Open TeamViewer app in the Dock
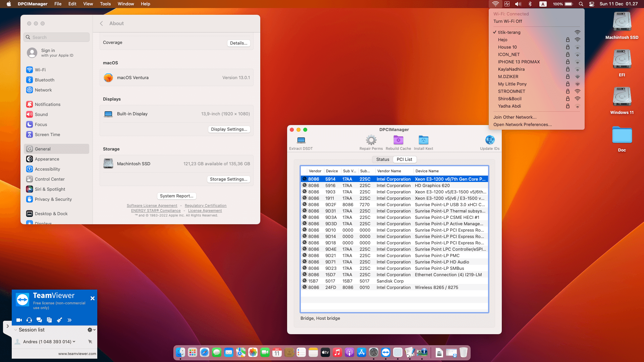Screen dimensions: 644x362 pyautogui.click(x=386, y=352)
